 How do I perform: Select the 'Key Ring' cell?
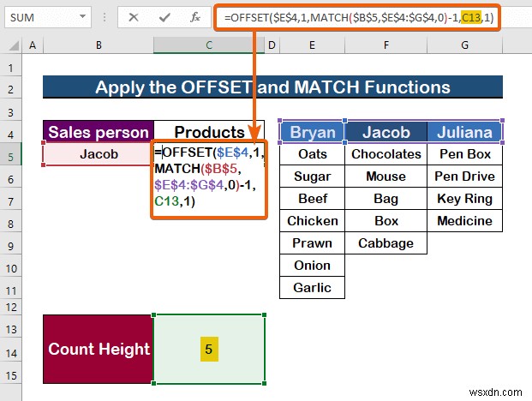click(x=464, y=199)
